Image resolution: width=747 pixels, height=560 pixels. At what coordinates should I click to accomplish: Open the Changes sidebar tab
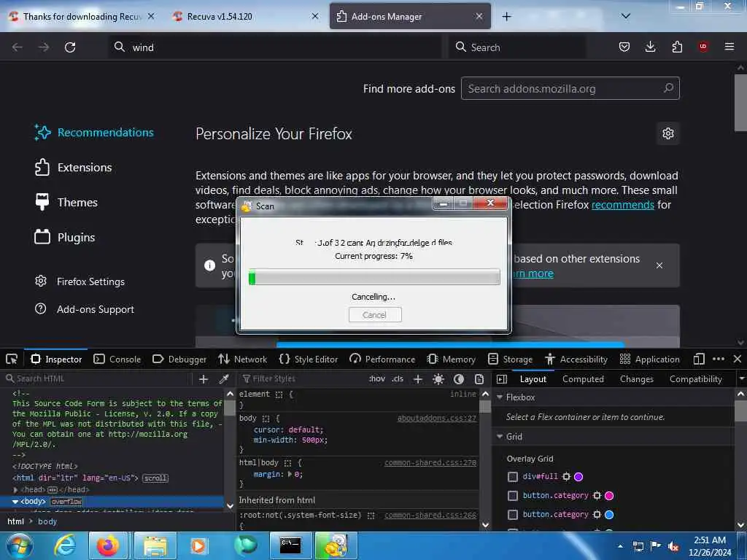636,379
